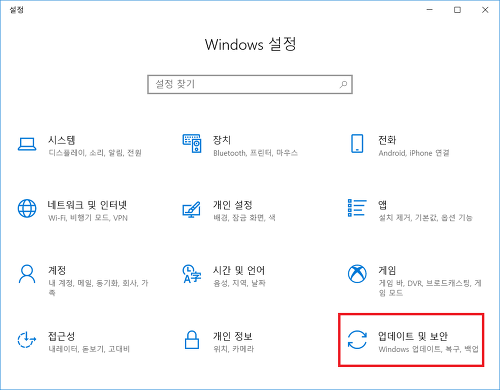This screenshot has height=390, width=500.
Task: Open the 접근성 settings title
Action: [61, 336]
